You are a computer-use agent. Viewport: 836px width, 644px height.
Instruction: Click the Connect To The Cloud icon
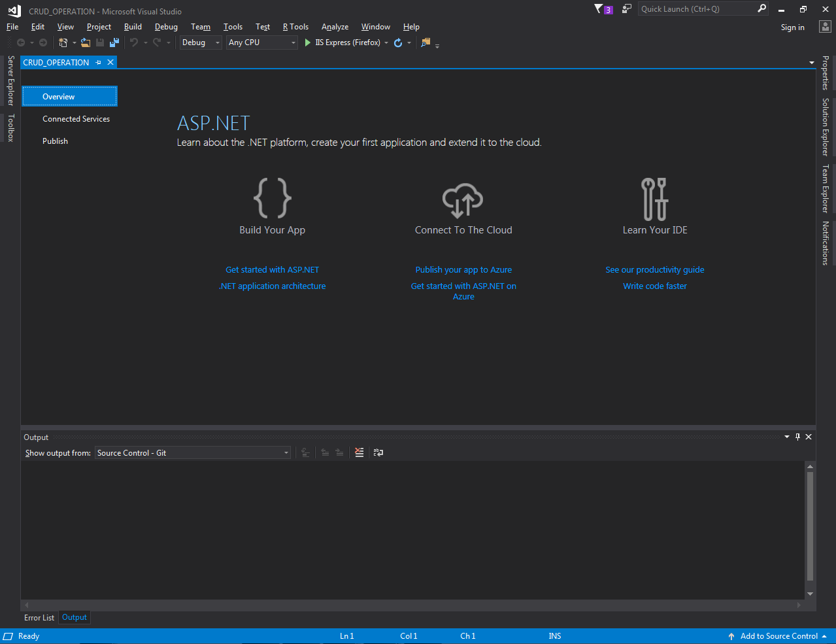[x=463, y=200]
